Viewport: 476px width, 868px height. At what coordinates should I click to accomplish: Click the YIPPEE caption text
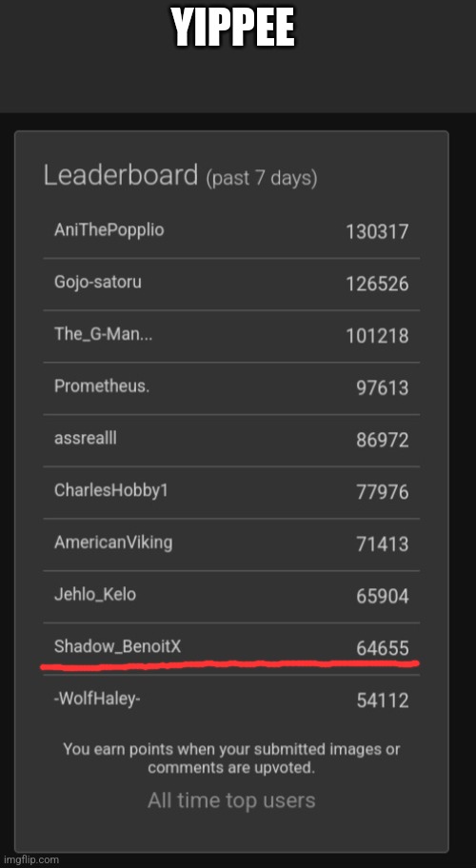(232, 29)
